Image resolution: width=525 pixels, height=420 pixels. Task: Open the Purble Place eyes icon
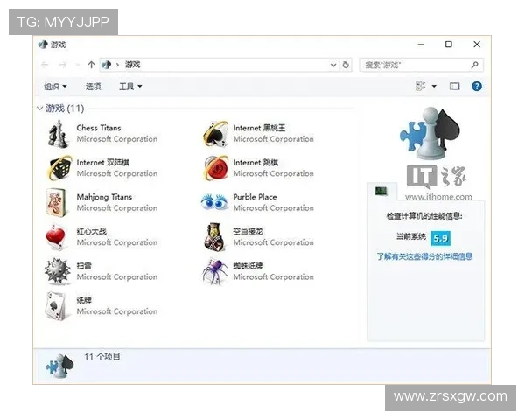[x=214, y=202]
